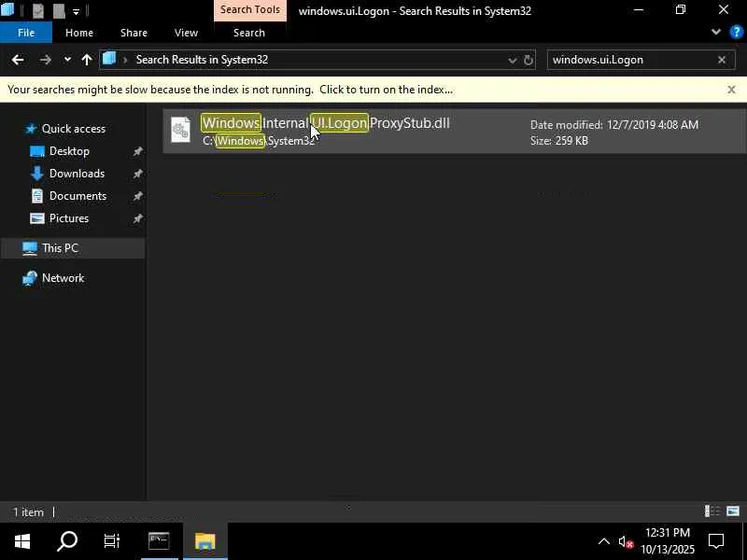Screen dimensions: 747x560
Task: Click the pin icon next to Downloads
Action: pyautogui.click(x=137, y=174)
